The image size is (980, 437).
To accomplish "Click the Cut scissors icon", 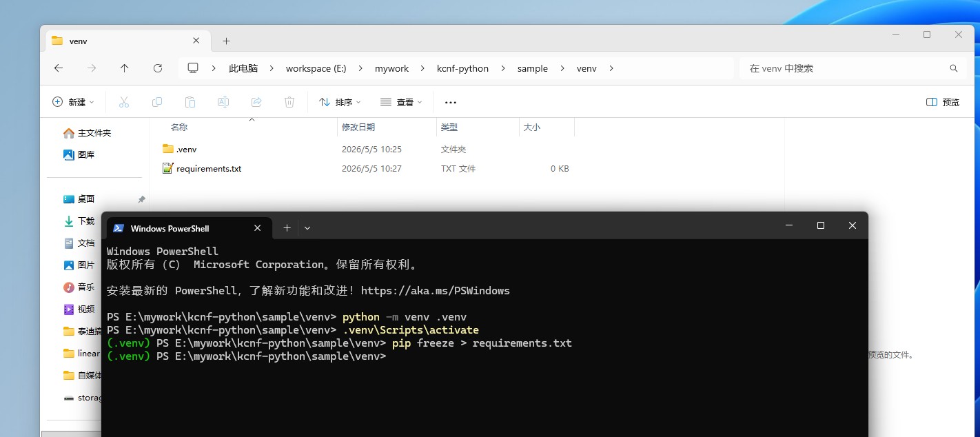I will 124,102.
